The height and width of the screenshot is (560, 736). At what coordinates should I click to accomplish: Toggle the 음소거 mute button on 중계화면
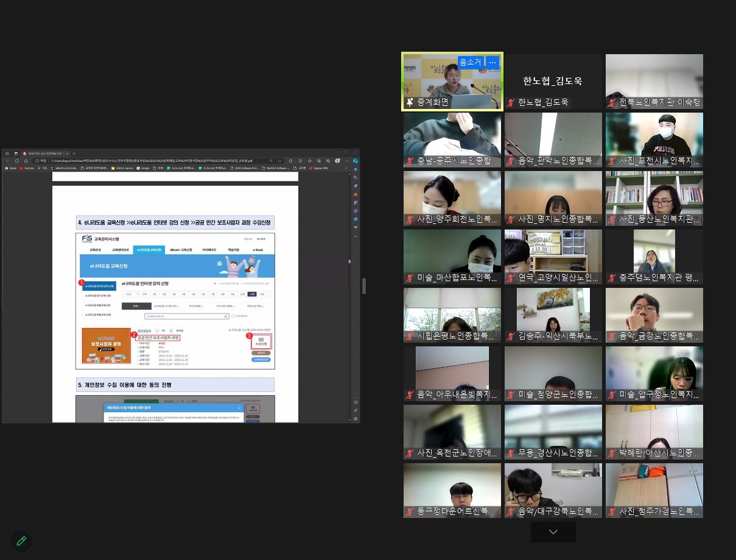(471, 62)
